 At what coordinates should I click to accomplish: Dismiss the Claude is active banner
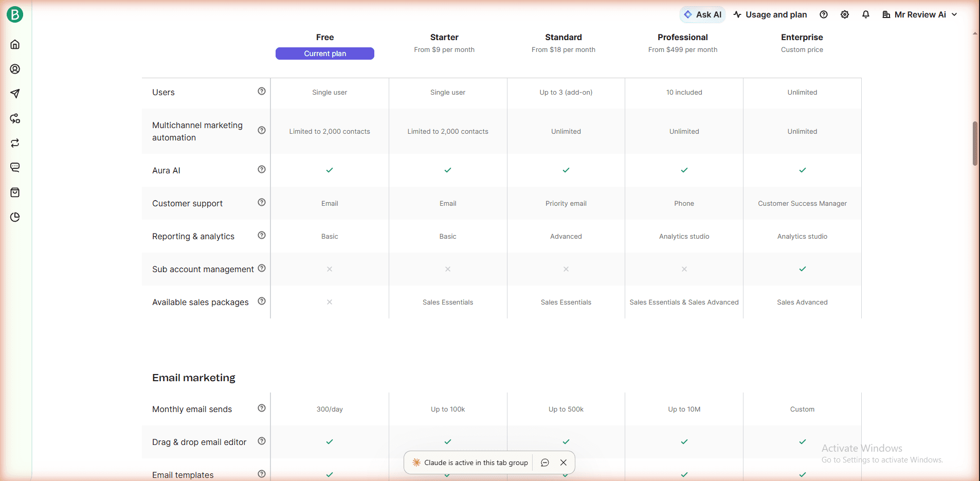564,462
